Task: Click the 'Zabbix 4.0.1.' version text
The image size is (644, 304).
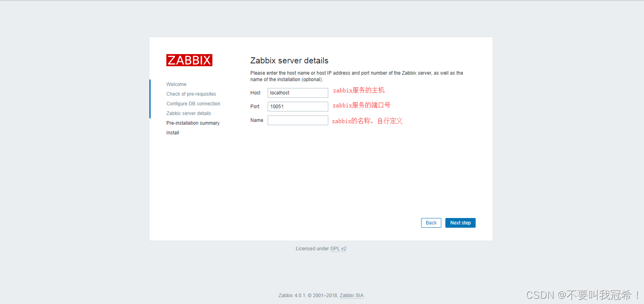Action: point(292,296)
